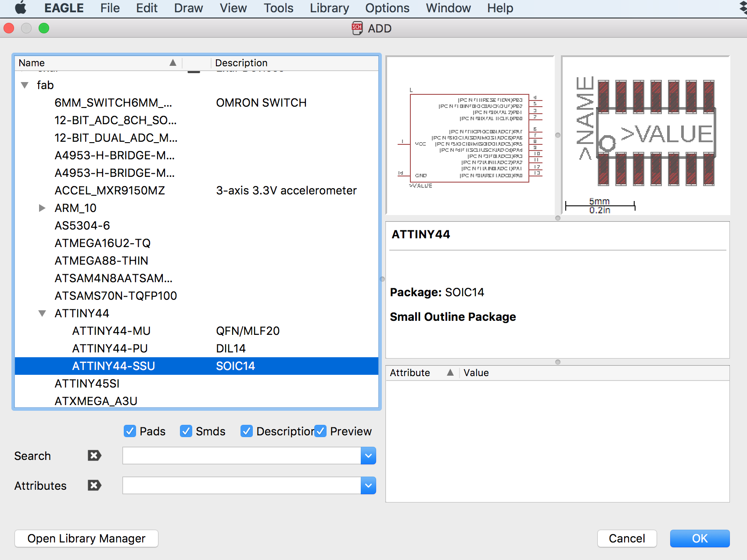747x560 pixels.
Task: Click the schematic symbol preview
Action: click(x=470, y=136)
